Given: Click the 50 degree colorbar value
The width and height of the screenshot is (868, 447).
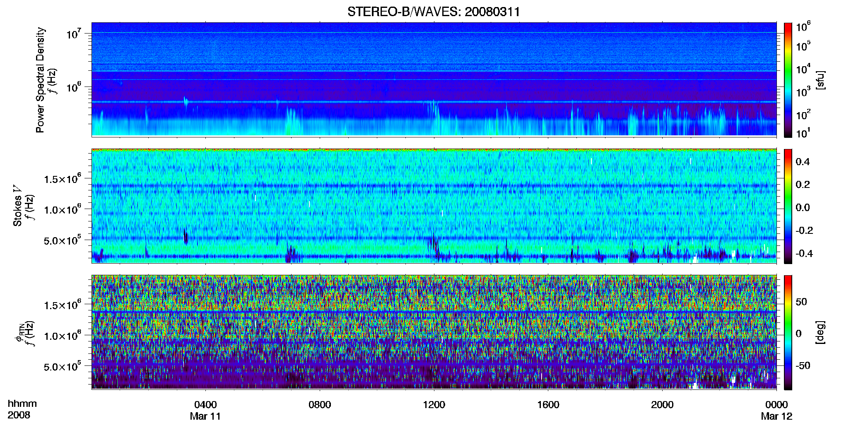Looking at the screenshot, I should [801, 302].
